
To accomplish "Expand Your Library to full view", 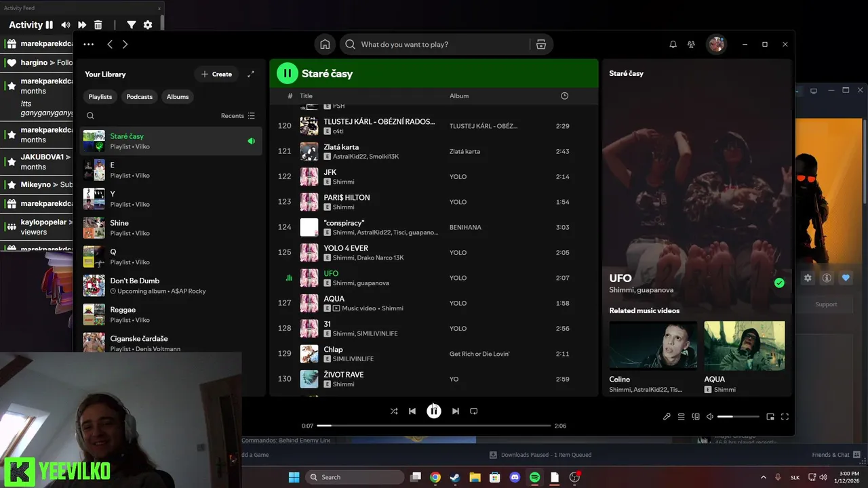I will click(251, 74).
